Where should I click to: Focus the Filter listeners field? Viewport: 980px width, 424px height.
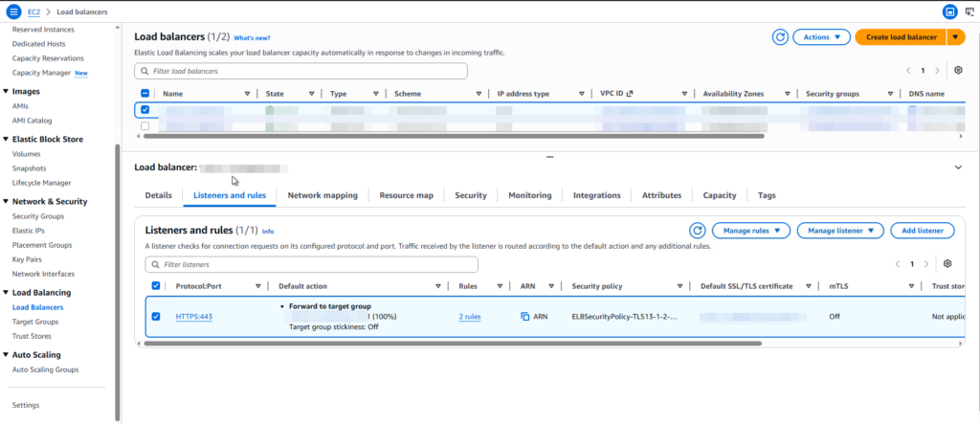coord(311,264)
